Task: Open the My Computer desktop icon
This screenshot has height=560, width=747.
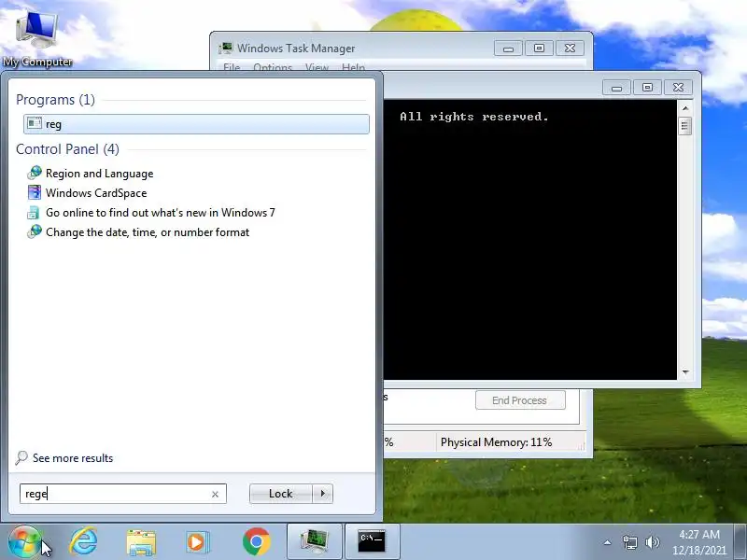Action: [x=37, y=38]
